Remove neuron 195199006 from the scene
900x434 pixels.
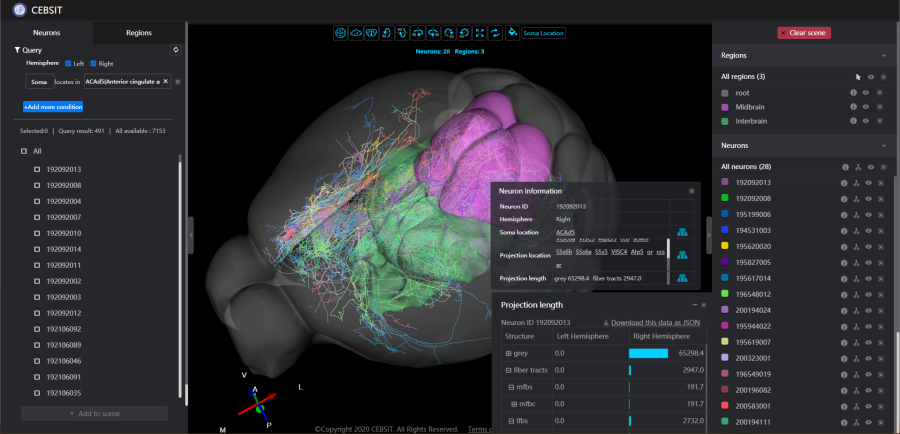(x=882, y=214)
